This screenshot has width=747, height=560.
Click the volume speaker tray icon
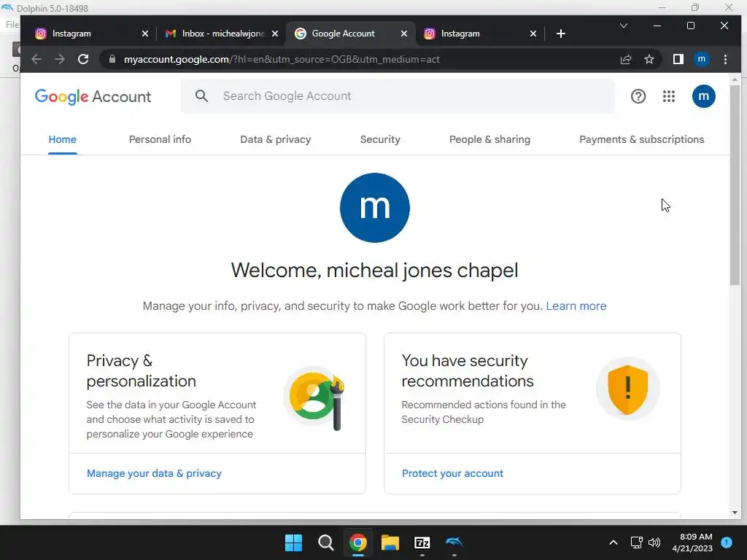[x=654, y=542]
